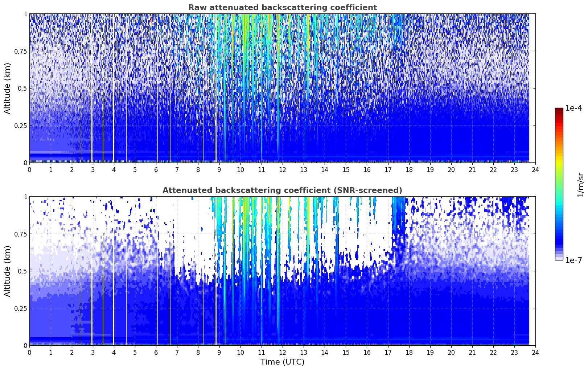Click the "1" altitude tick on the raw plot
Image resolution: width=588 pixels, height=370 pixels.
point(25,14)
